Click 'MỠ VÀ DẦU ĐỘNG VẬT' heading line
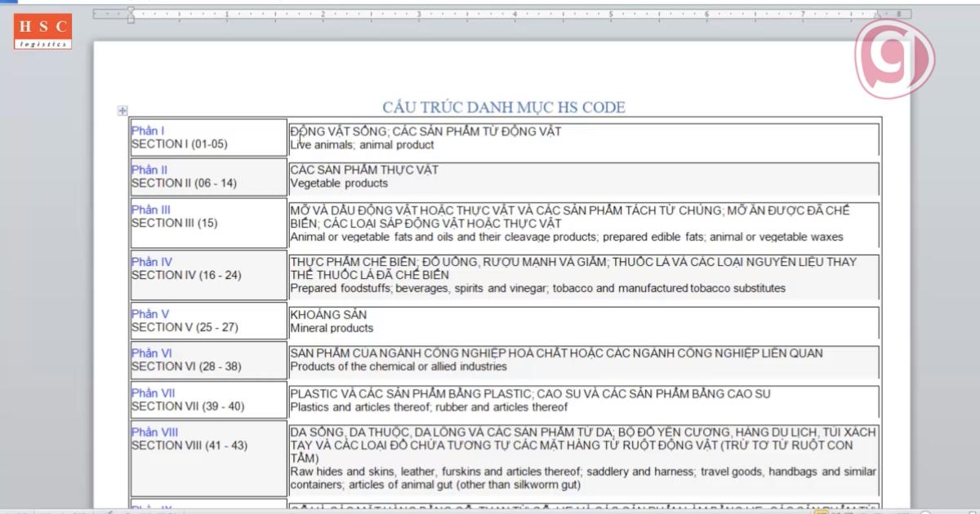Screen dimensions: 980x514 tap(570, 210)
